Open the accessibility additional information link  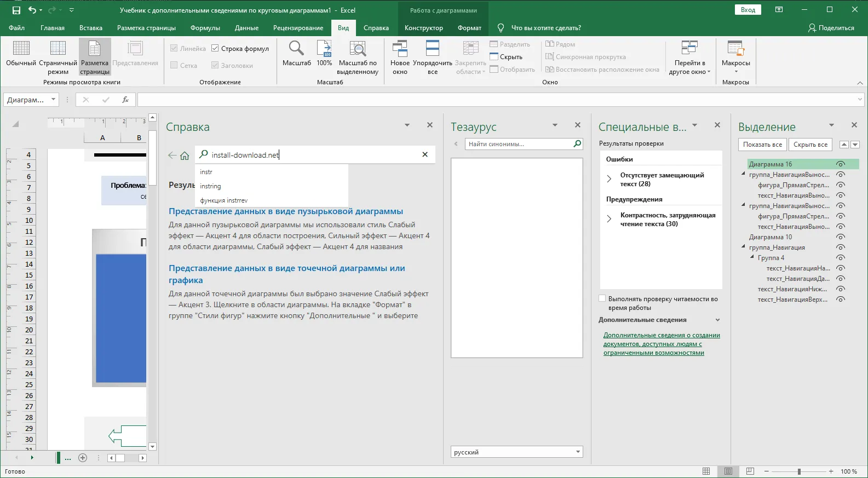(x=661, y=344)
